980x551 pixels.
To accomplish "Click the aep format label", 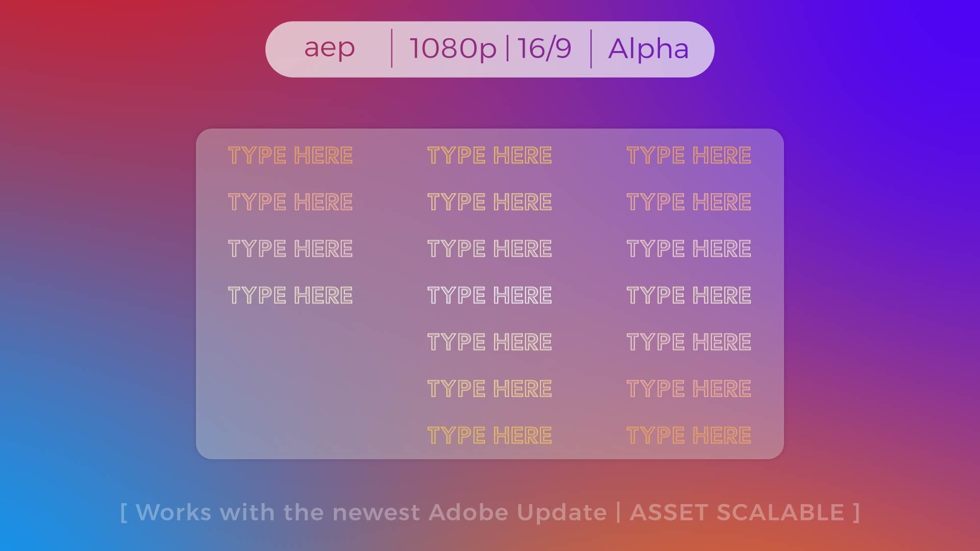I will point(329,48).
